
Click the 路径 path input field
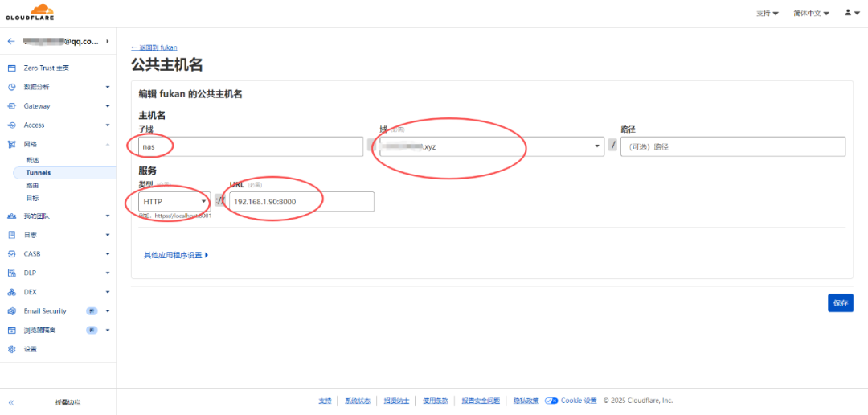tap(733, 147)
